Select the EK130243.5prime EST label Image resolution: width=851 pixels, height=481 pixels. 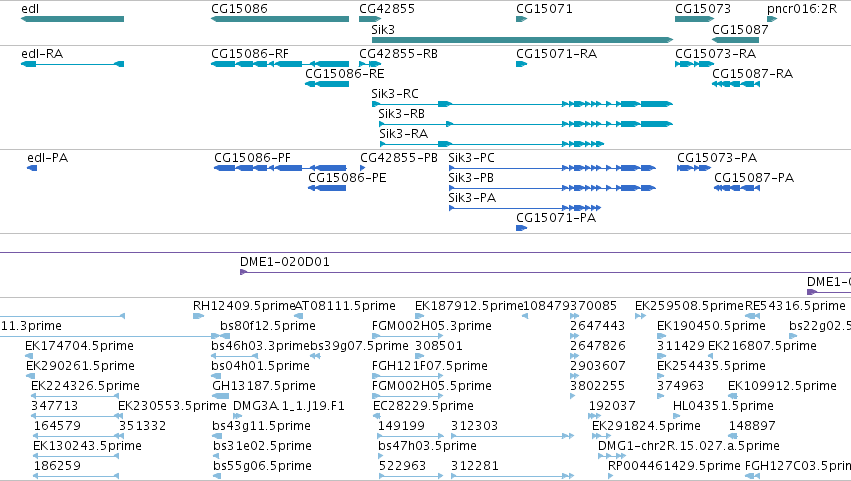click(x=87, y=446)
